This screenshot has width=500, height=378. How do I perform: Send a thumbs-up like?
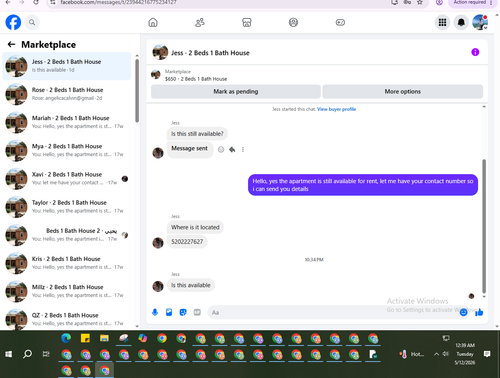(x=479, y=312)
